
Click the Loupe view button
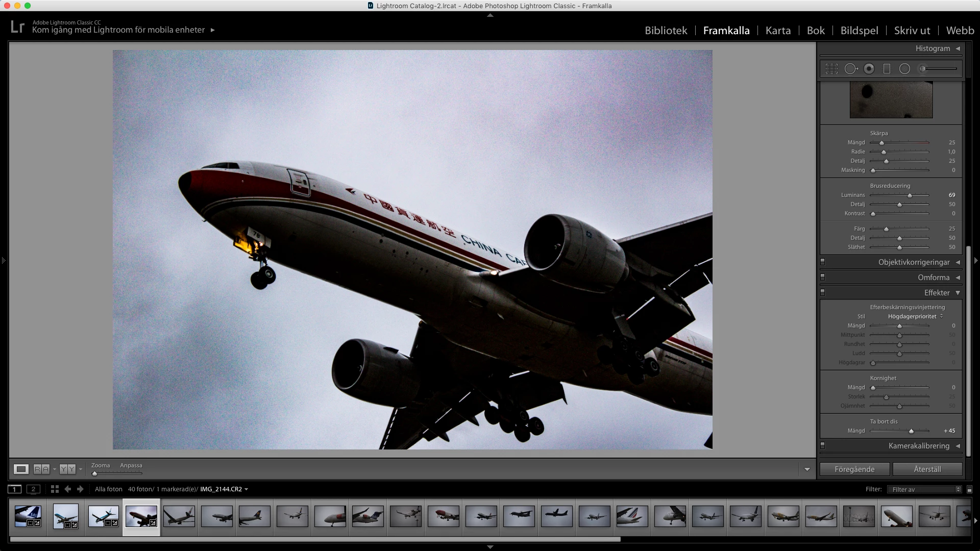[x=21, y=469]
